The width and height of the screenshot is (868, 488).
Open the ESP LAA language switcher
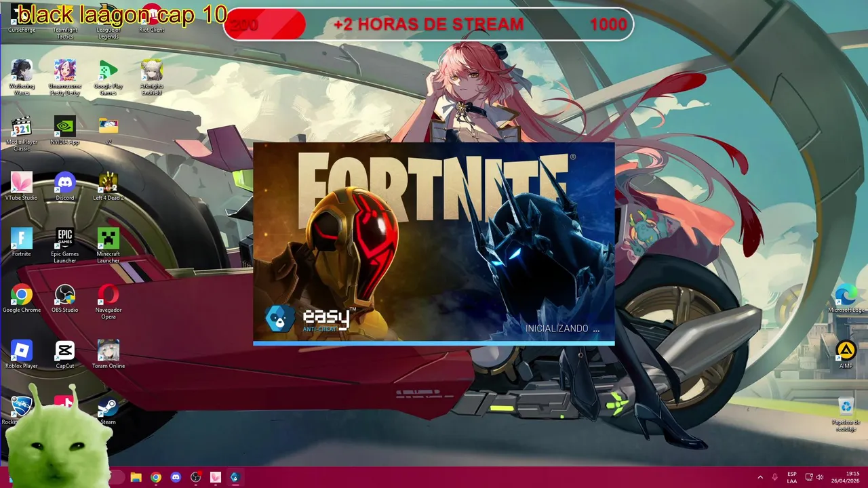[792, 477]
